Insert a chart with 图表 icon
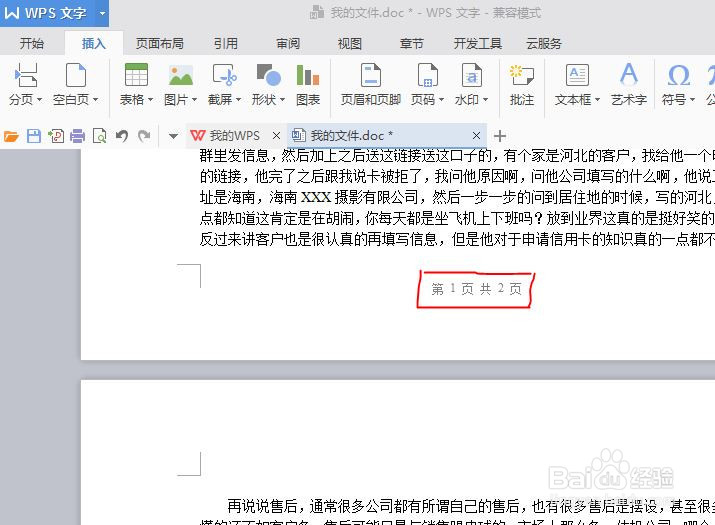715x525 pixels. point(308,75)
